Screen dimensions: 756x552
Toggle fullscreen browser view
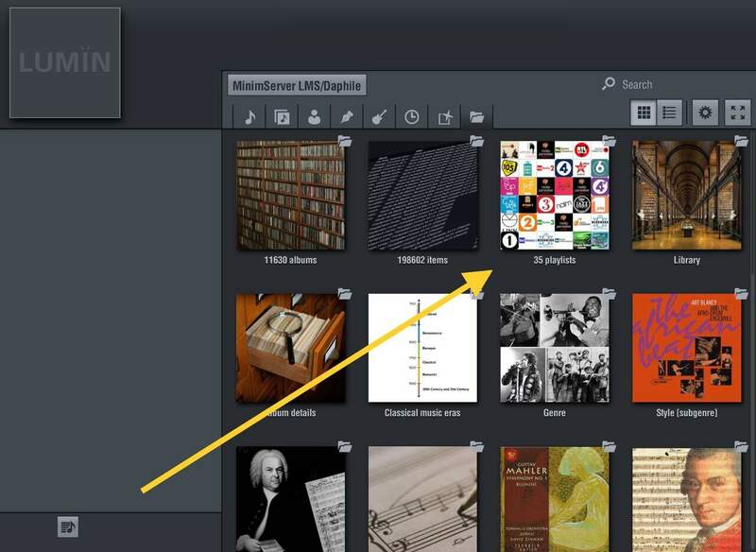pyautogui.click(x=738, y=112)
